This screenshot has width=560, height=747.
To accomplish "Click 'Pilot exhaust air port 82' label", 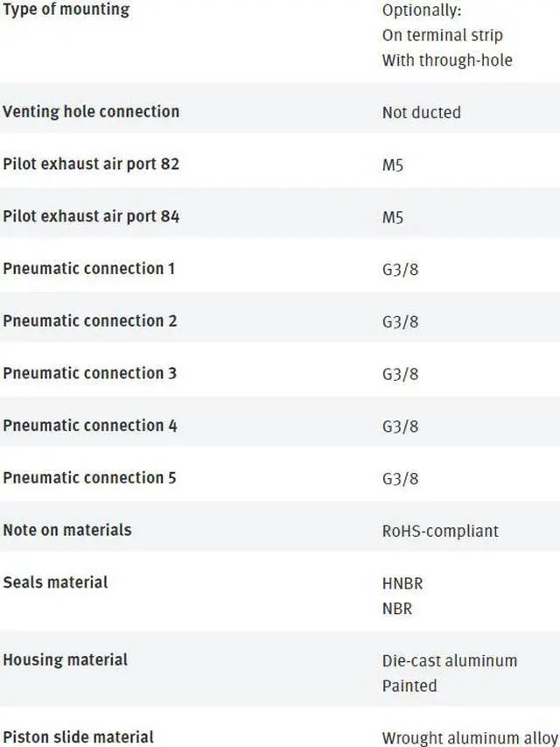I will click(91, 164).
